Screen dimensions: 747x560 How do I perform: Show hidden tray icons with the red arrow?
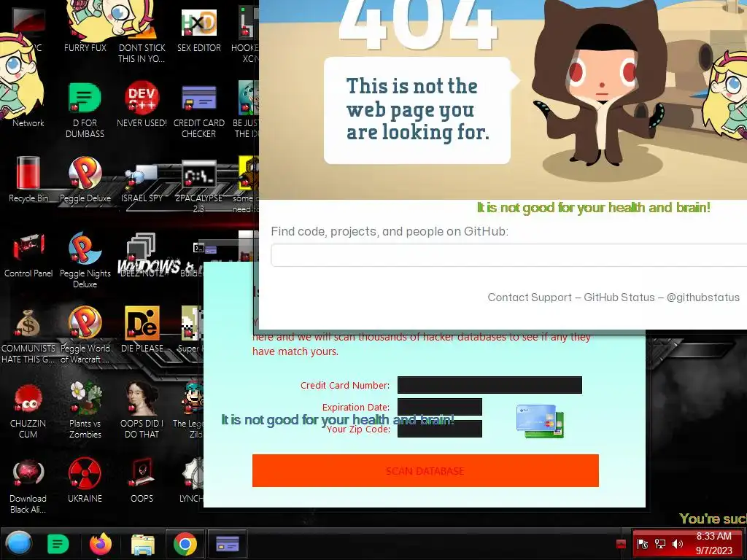coord(621,544)
